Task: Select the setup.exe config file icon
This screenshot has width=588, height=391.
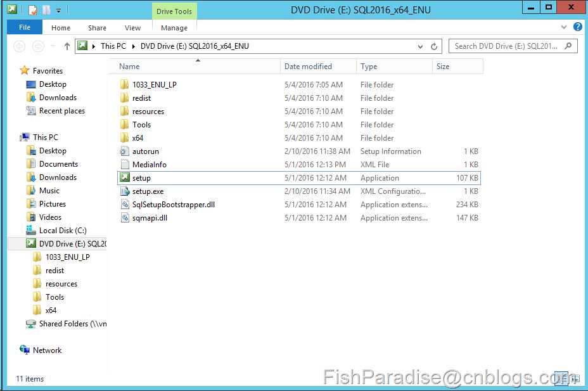Action: click(124, 191)
